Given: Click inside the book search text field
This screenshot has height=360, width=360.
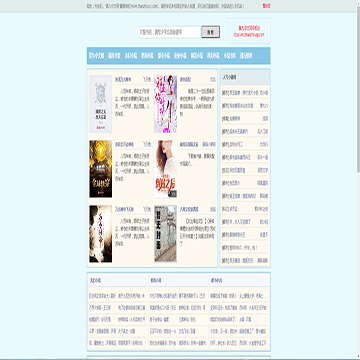Looking at the screenshot, I should pos(170,32).
